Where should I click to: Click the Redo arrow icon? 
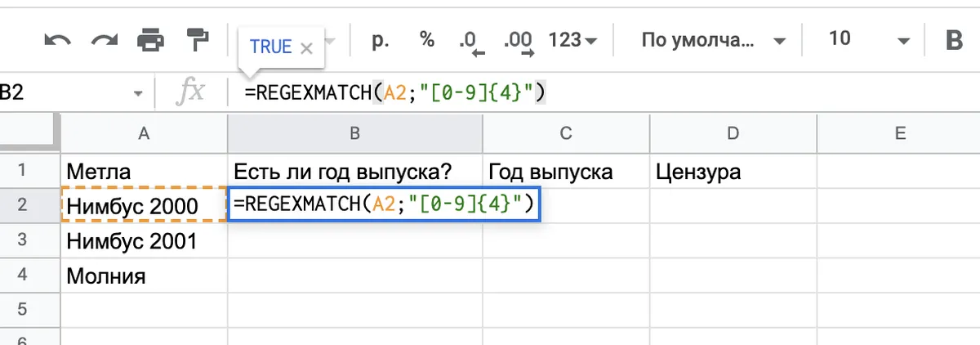click(102, 39)
